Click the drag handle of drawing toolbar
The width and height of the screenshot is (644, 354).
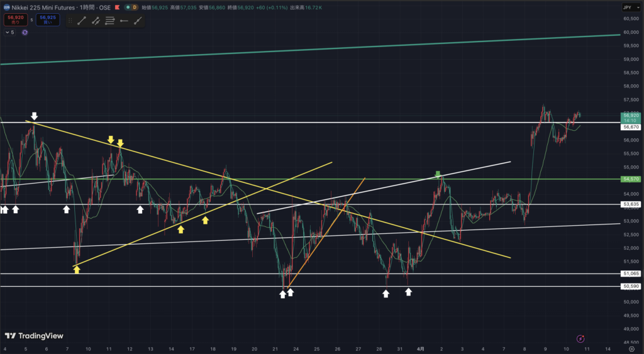70,21
